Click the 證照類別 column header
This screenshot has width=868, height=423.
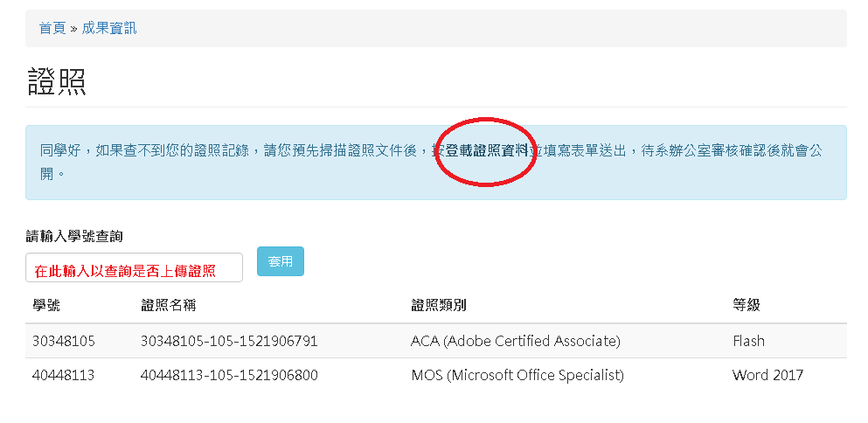tap(439, 305)
